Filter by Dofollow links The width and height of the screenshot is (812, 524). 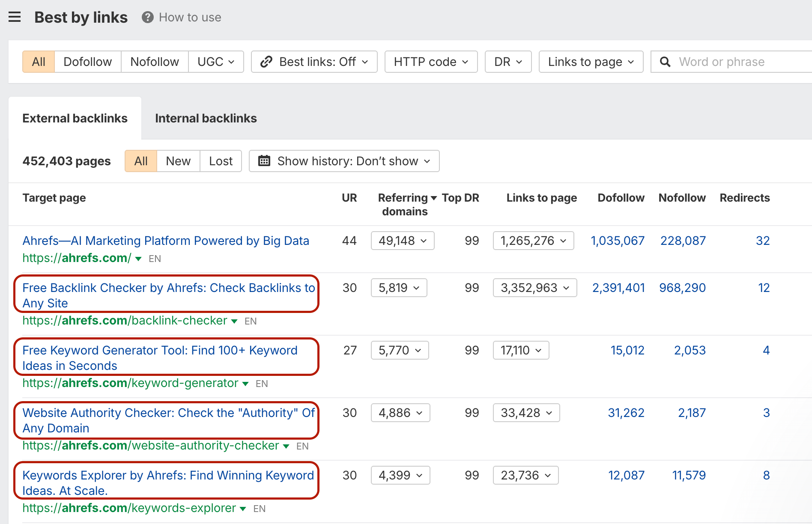(x=88, y=62)
